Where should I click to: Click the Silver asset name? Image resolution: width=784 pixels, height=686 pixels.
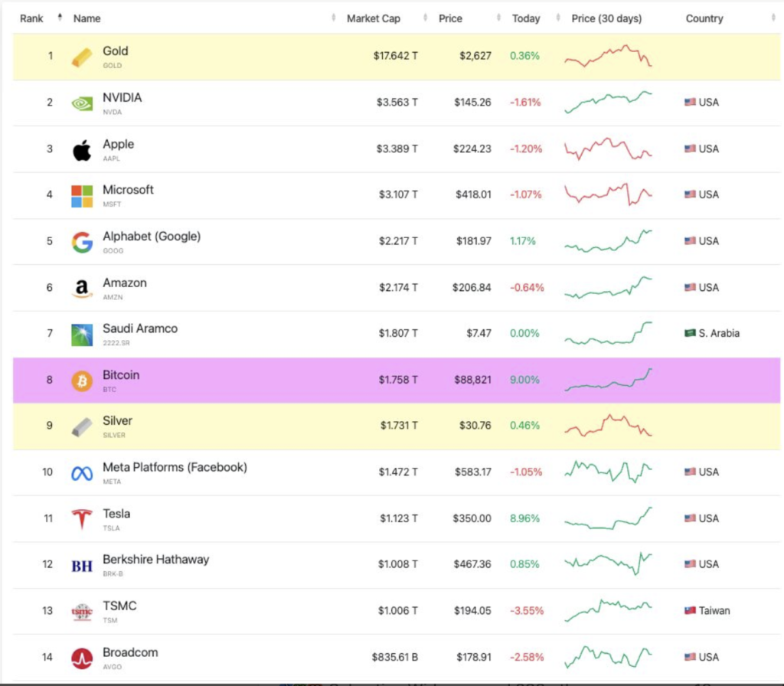[117, 421]
